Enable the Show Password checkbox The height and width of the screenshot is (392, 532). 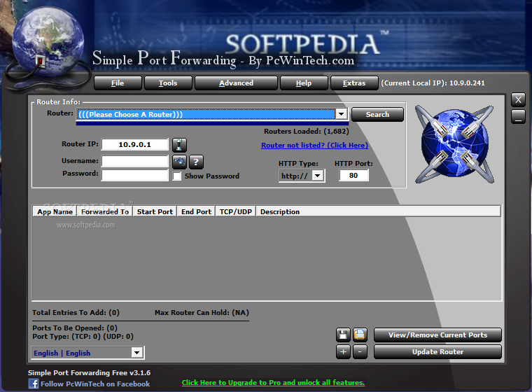pyautogui.click(x=177, y=176)
